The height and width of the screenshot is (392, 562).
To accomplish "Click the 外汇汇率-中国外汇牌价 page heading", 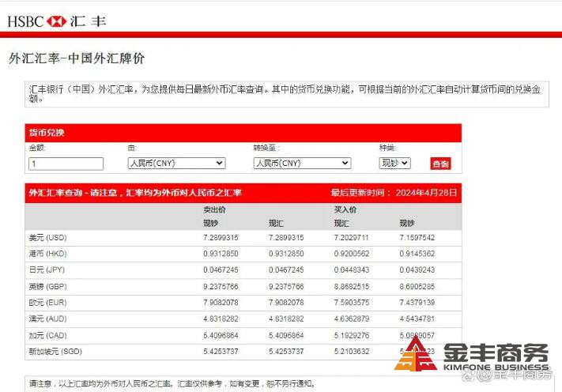I will [x=77, y=58].
